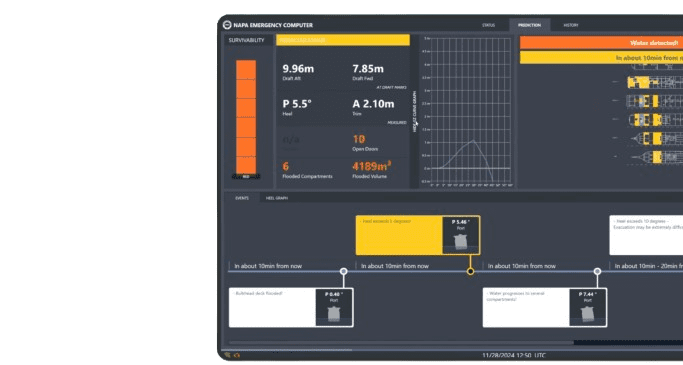Click the orange survivability level bar
Screen dimensions: 683x365
[x=246, y=117]
